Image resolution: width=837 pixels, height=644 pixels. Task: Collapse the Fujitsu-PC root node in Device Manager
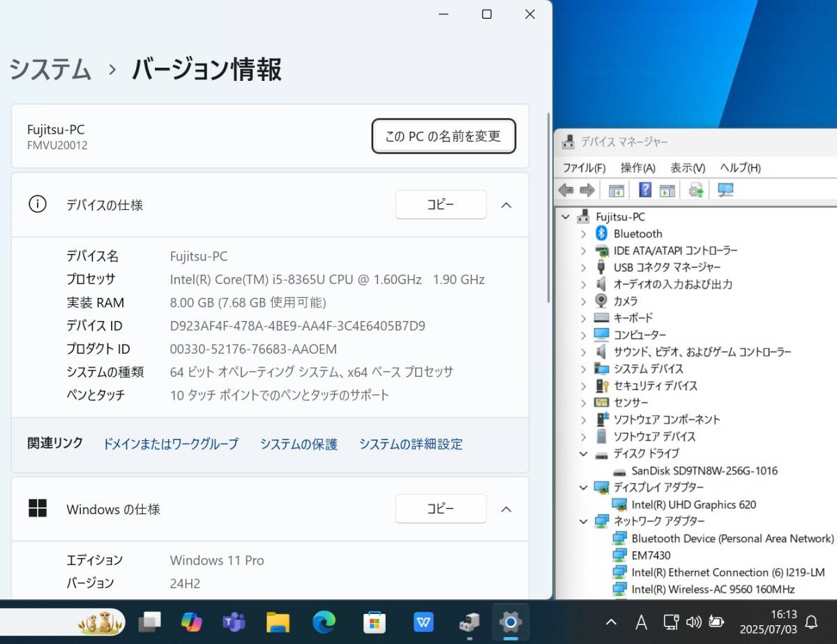(x=566, y=216)
